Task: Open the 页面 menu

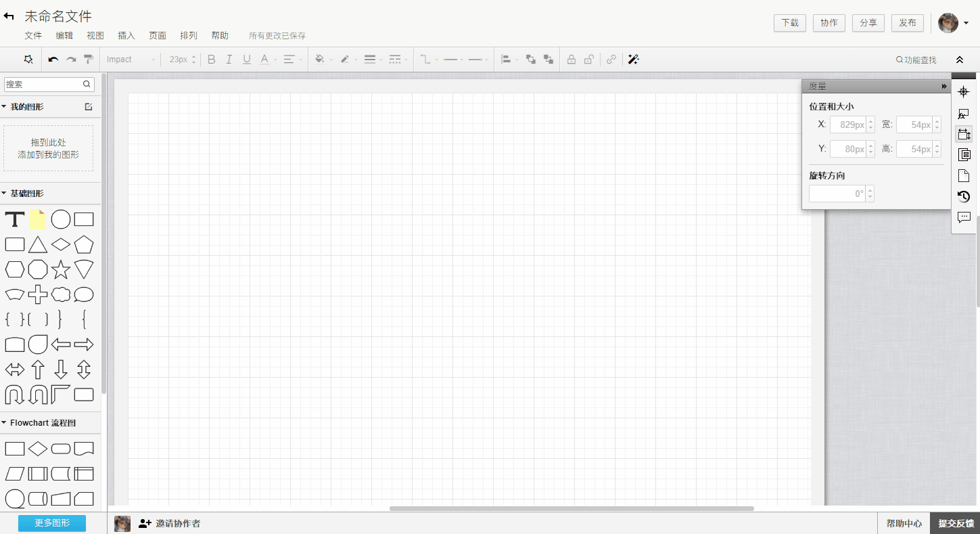Action: pyautogui.click(x=158, y=36)
